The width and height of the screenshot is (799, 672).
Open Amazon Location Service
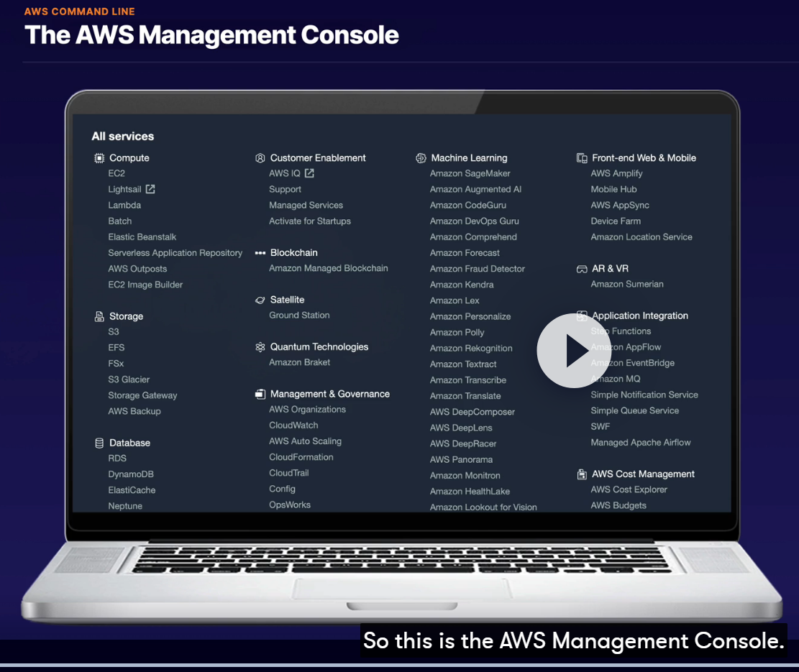[x=642, y=237]
